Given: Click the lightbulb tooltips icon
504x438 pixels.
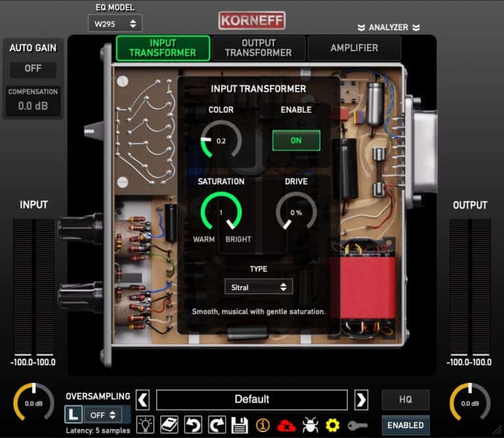Looking at the screenshot, I should coord(145,425).
